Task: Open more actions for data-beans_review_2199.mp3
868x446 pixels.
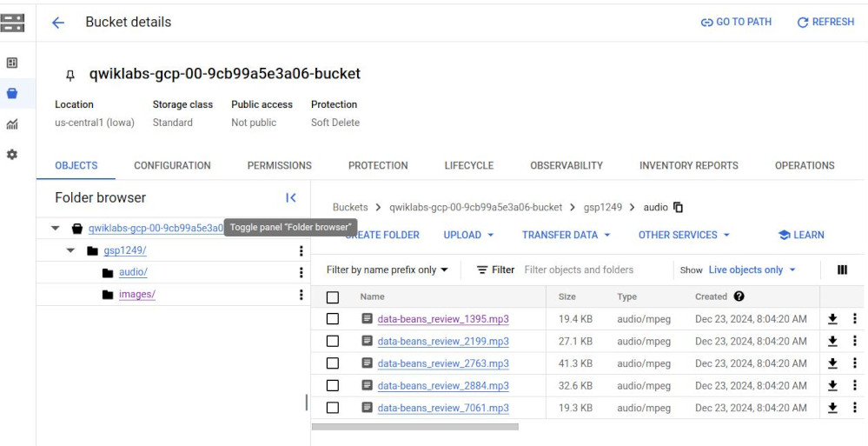Action: tap(855, 341)
